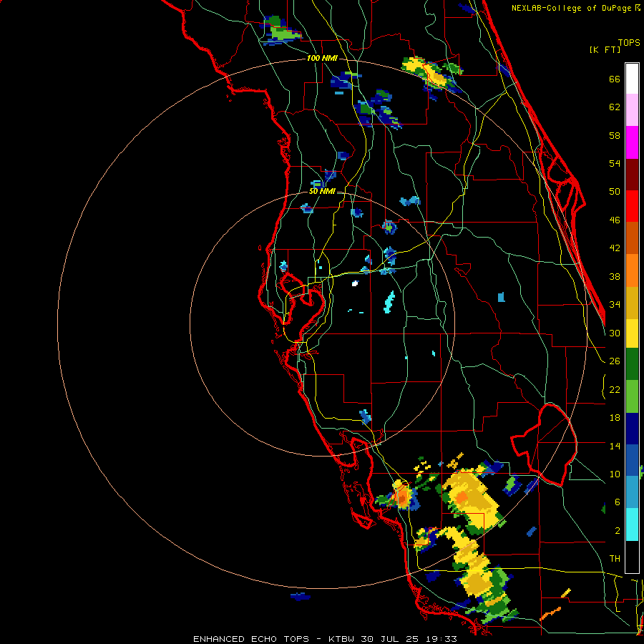Click the light pink legend swatch
644x644 pixels.
coord(632,110)
